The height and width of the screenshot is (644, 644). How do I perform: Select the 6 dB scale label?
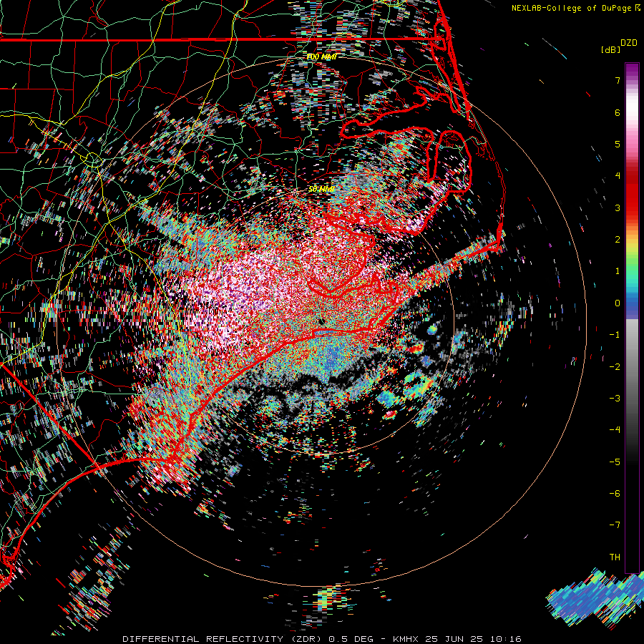pyautogui.click(x=618, y=112)
